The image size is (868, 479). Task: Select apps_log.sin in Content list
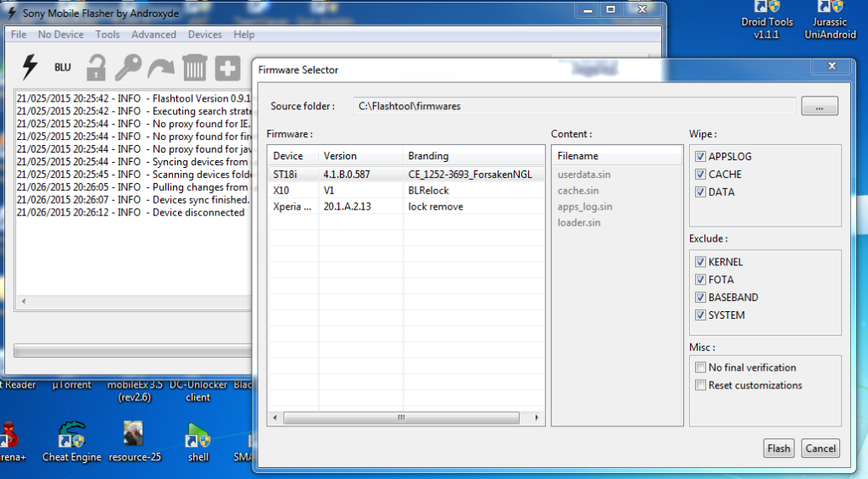[585, 207]
